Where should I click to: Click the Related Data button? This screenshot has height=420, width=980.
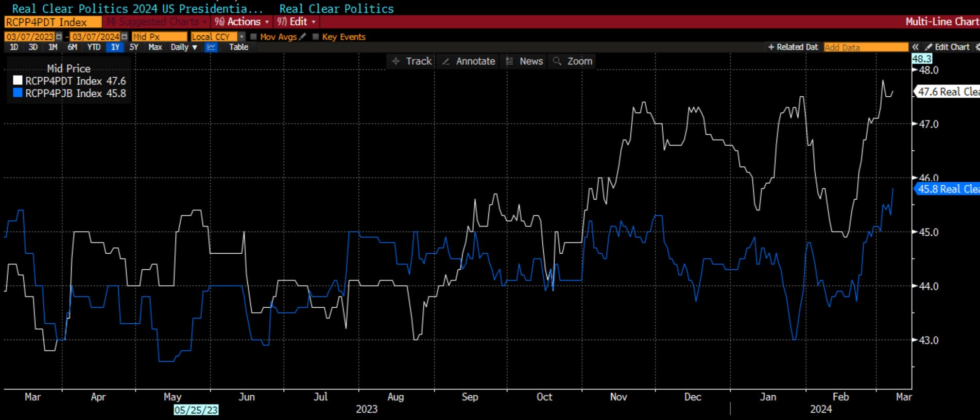click(x=793, y=47)
